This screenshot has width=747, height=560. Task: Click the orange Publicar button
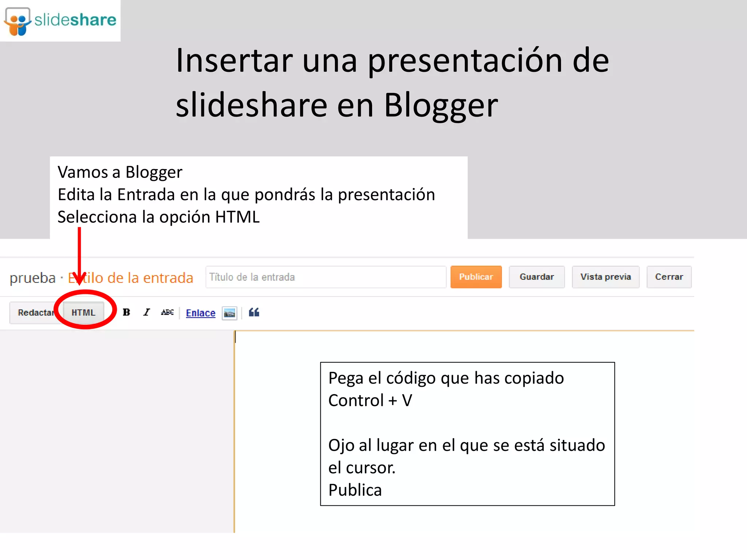point(476,277)
